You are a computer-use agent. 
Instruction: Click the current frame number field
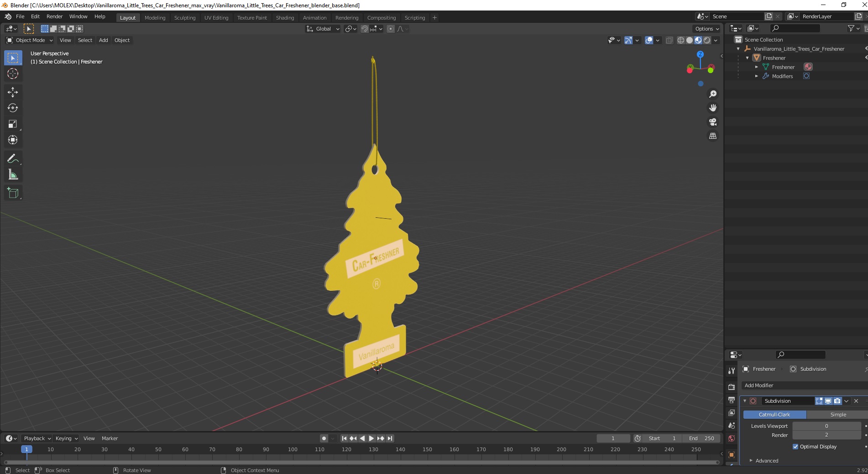pos(613,438)
